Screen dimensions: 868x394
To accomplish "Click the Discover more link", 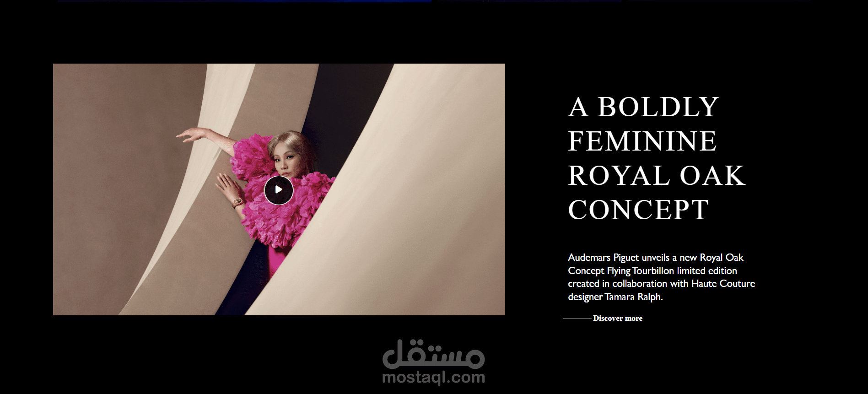I will [x=618, y=318].
